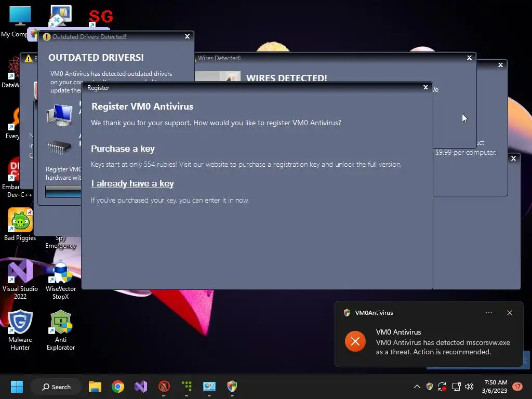Close the rearmost window behind Wires Detected
Screen dimensions: 532x399
pyautogui.click(x=500, y=65)
